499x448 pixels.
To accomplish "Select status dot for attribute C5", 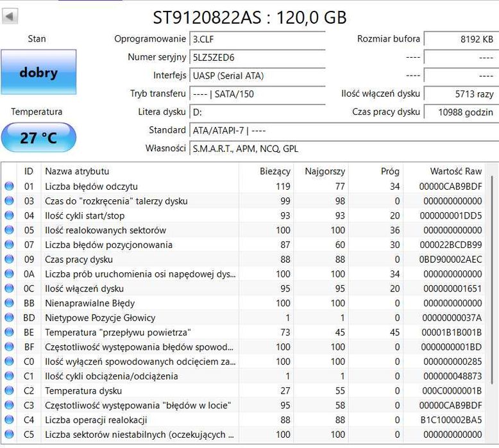I will pyautogui.click(x=9, y=435).
